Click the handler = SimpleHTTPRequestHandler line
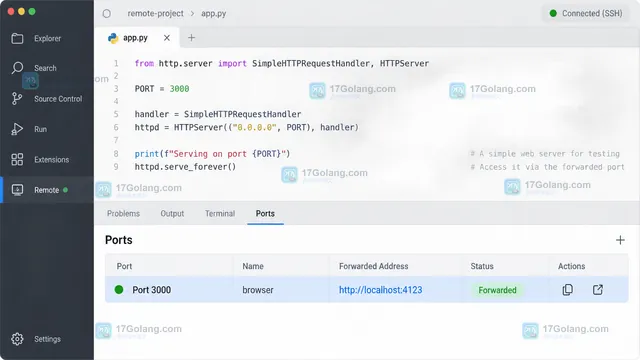The height and width of the screenshot is (360, 640). [x=218, y=114]
